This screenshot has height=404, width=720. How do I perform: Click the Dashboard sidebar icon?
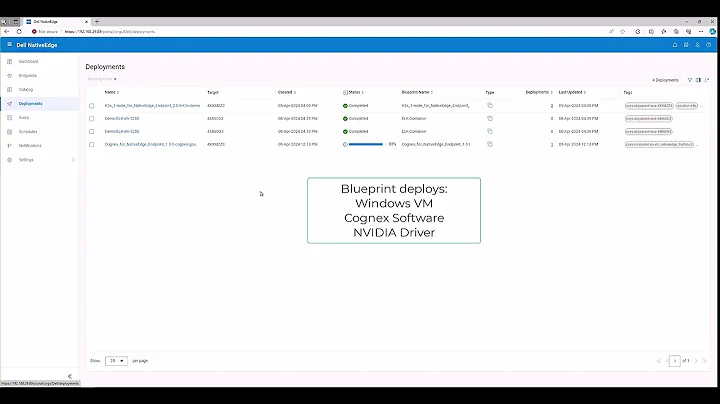click(9, 62)
